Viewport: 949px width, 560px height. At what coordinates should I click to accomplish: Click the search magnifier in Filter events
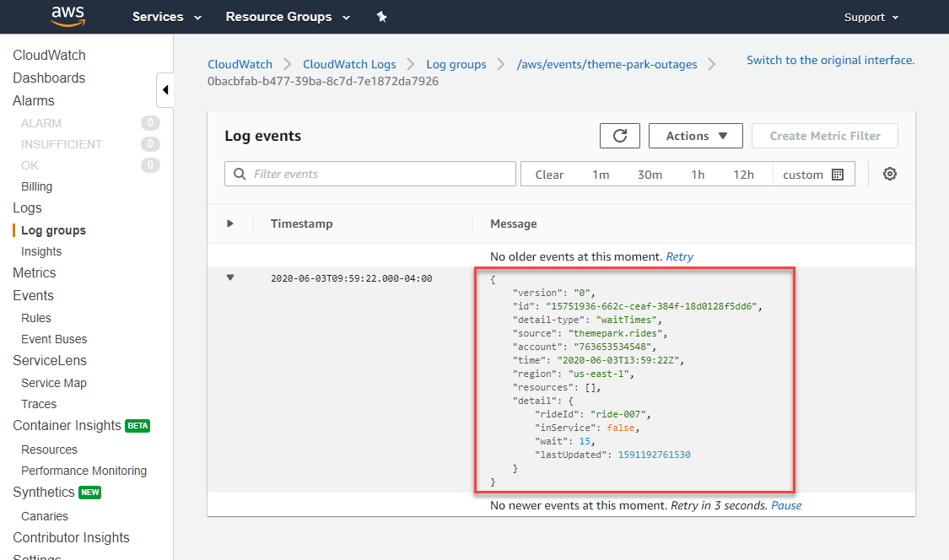tap(240, 174)
